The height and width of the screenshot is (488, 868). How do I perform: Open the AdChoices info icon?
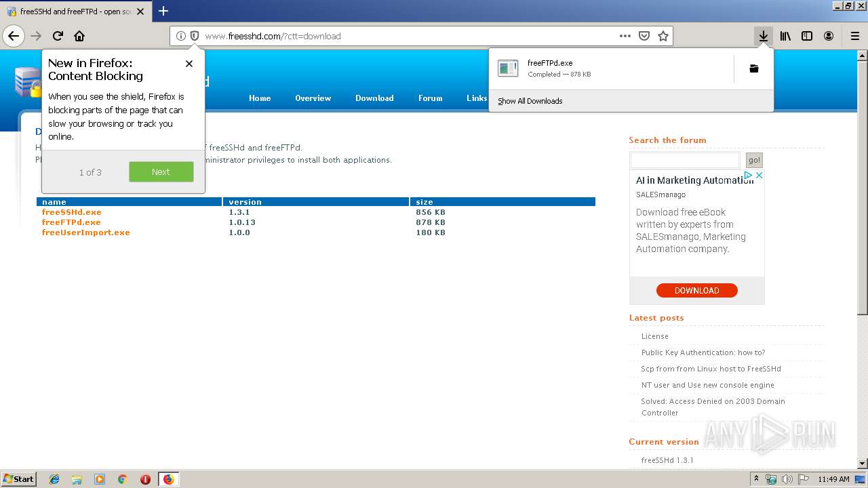click(749, 175)
